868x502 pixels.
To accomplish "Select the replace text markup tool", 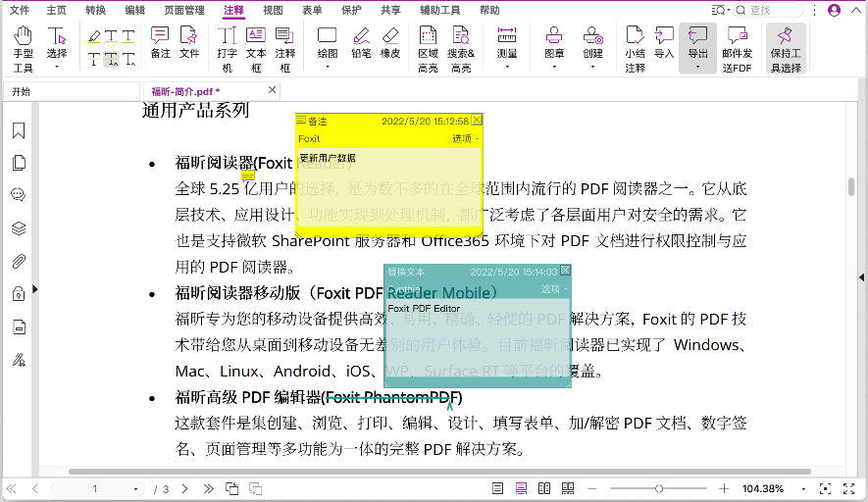I will (x=111, y=59).
